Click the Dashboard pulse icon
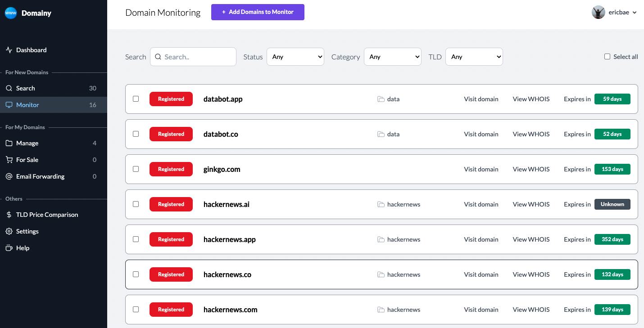644x328 pixels. click(9, 50)
